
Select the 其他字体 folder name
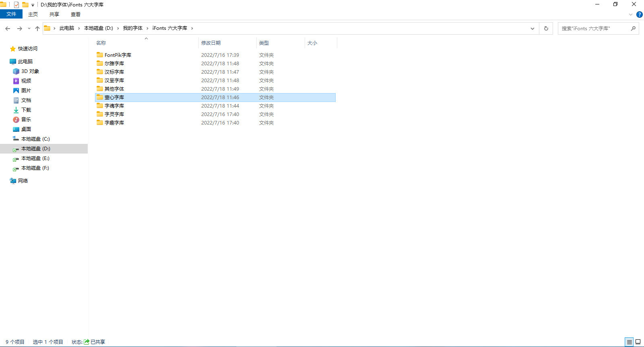pos(114,89)
